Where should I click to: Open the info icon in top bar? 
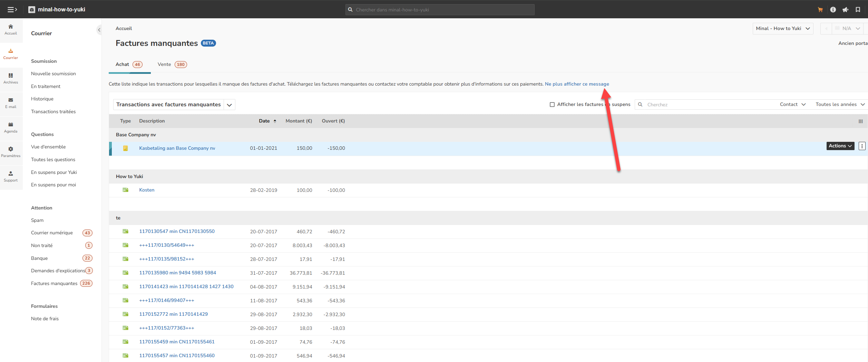click(833, 10)
